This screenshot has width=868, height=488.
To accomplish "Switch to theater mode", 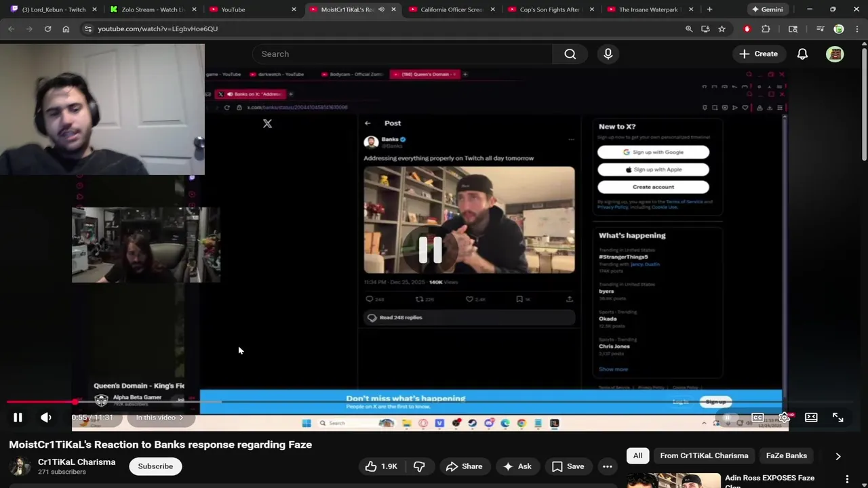I will click(811, 418).
